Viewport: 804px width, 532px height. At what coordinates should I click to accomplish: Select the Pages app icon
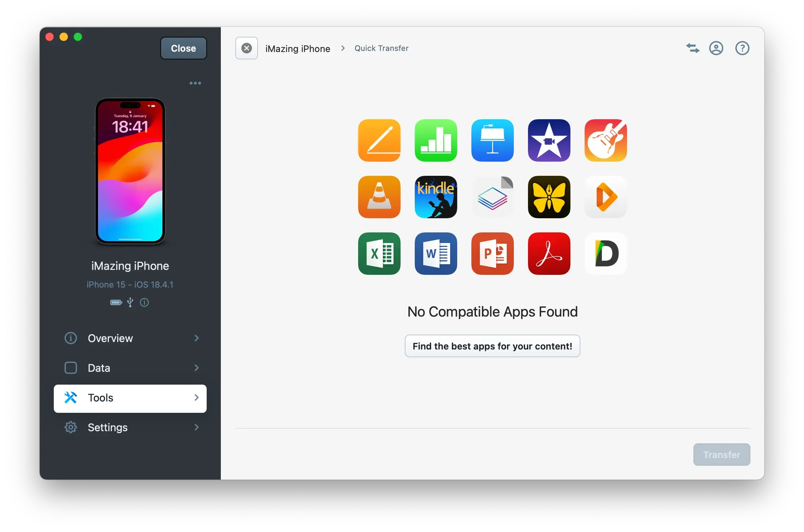pos(379,140)
